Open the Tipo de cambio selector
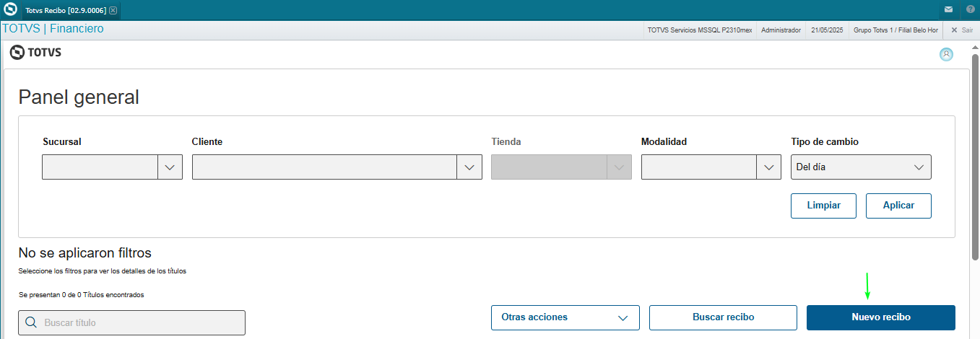 [861, 167]
